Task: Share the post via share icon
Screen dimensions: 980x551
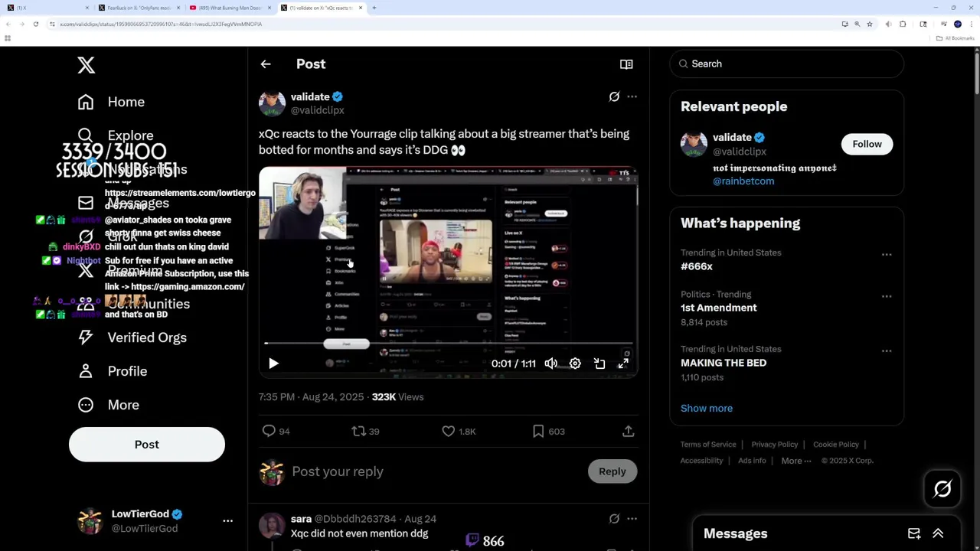Action: [x=628, y=432]
